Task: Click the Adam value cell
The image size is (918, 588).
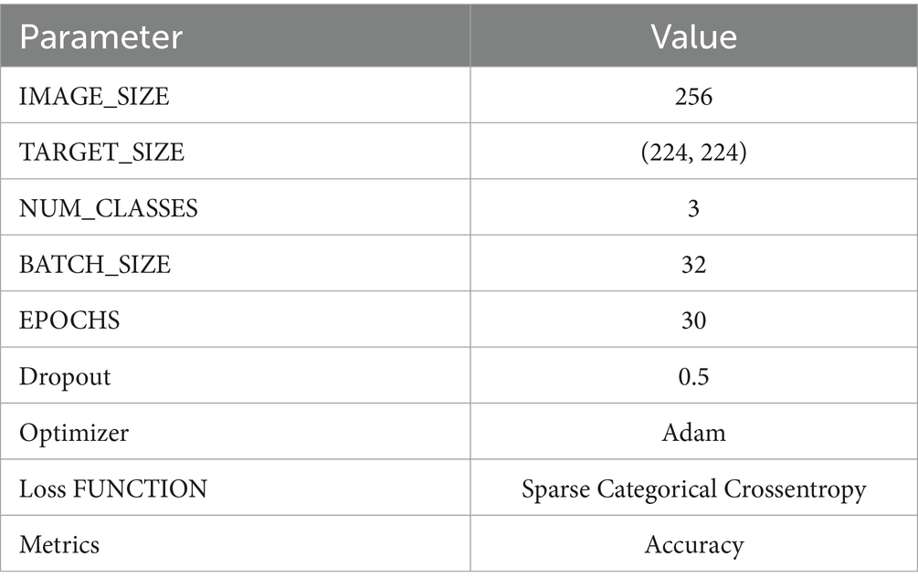Action: coord(693,432)
